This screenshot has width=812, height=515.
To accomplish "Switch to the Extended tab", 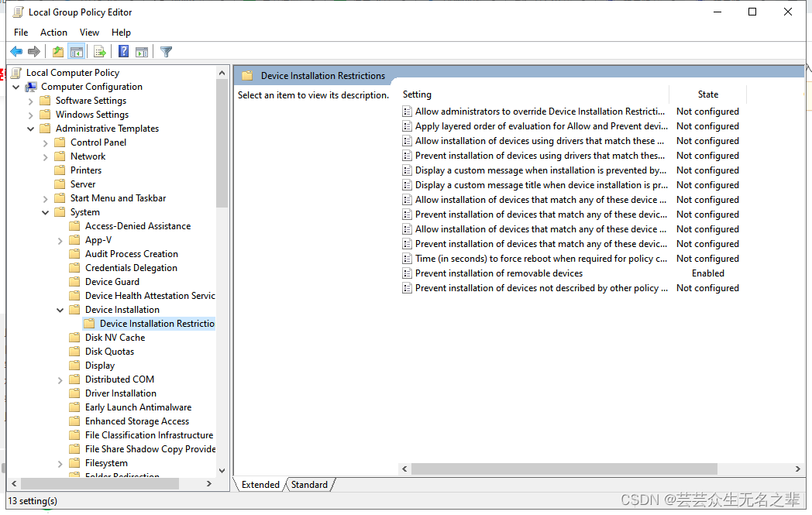I will click(x=260, y=485).
